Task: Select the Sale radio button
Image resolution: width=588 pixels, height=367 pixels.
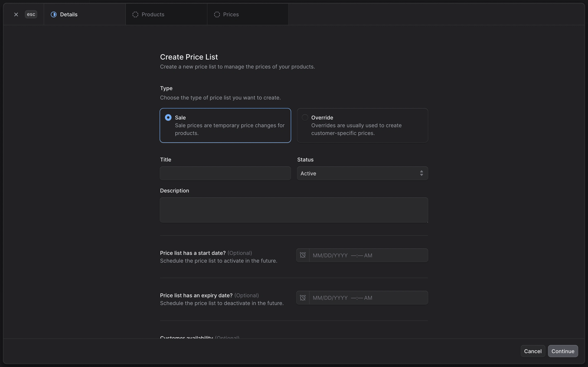Action: point(168,117)
